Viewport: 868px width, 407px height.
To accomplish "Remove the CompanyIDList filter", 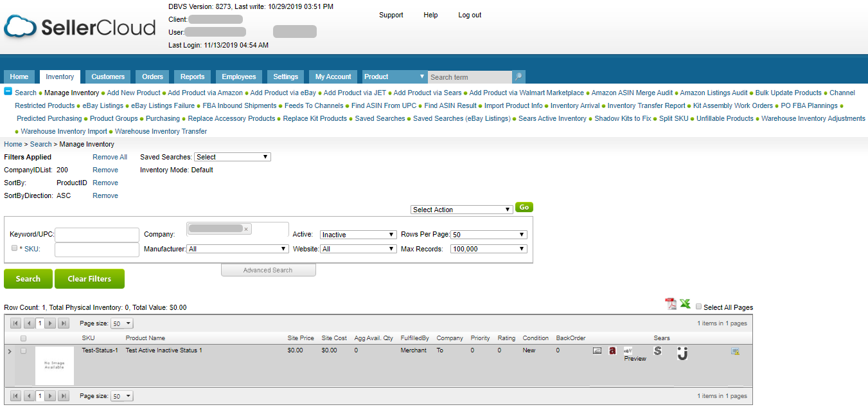I will click(105, 170).
